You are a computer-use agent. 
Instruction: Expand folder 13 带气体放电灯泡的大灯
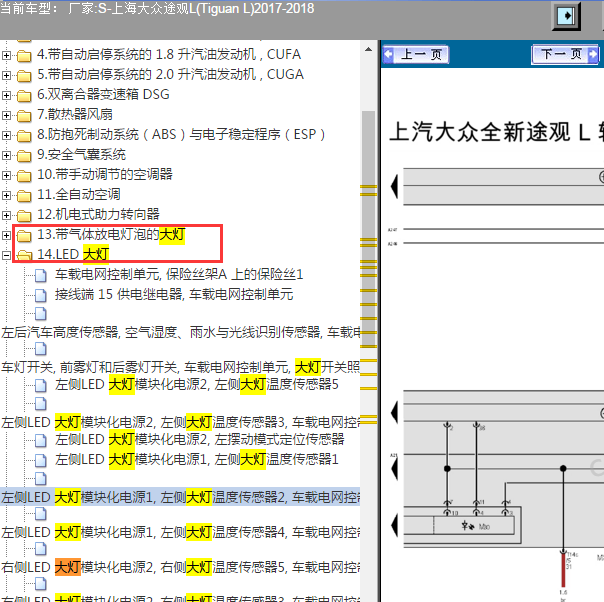point(6,235)
